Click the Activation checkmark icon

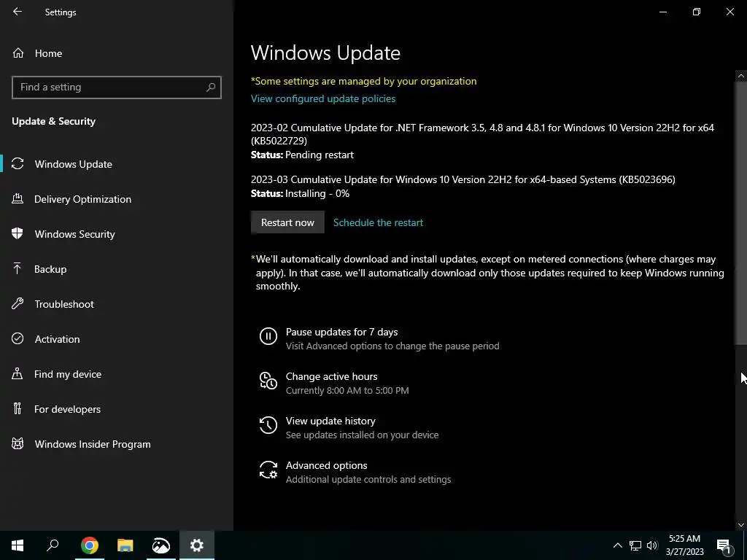[x=18, y=338]
